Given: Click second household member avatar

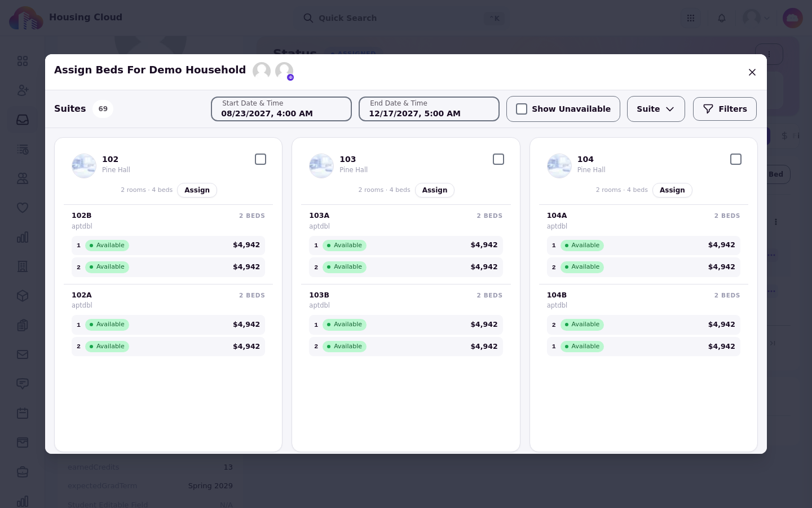Looking at the screenshot, I should [x=284, y=71].
